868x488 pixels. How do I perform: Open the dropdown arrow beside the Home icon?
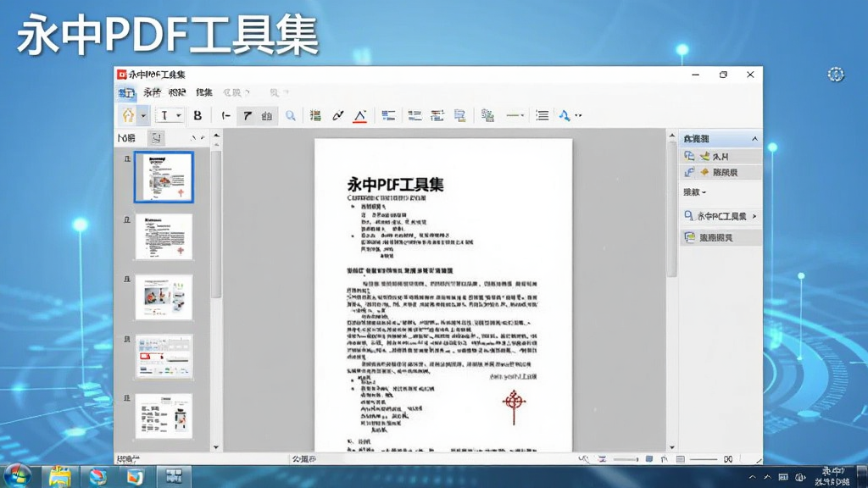coord(143,115)
